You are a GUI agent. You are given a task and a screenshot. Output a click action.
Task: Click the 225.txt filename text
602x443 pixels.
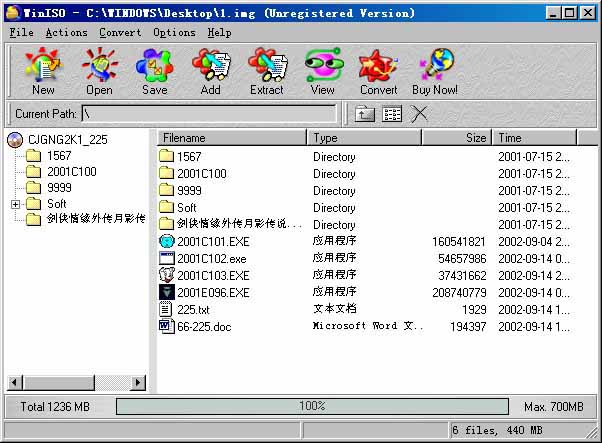[193, 310]
